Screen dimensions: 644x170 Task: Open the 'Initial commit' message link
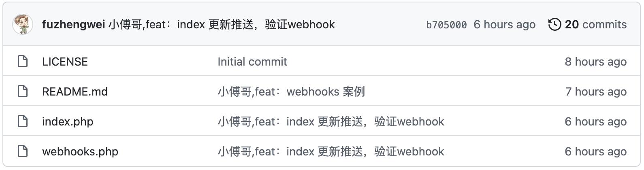[x=252, y=62]
